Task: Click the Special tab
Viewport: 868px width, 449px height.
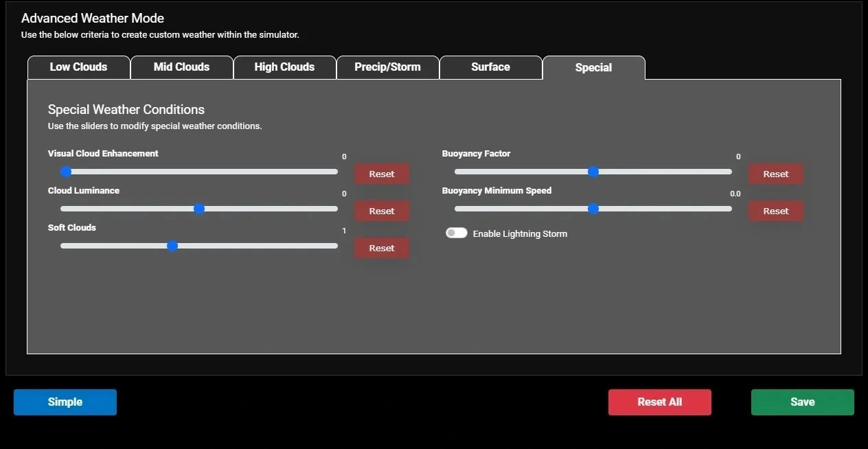Action: pyautogui.click(x=593, y=68)
